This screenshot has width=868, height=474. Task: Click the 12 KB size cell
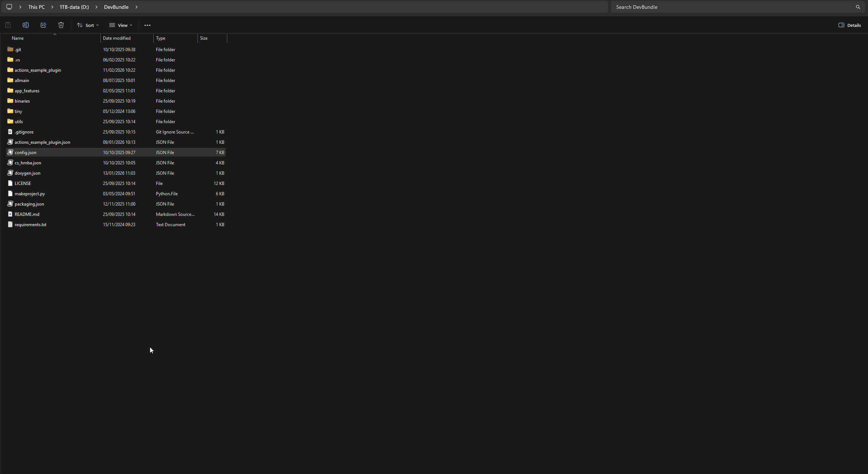click(219, 183)
